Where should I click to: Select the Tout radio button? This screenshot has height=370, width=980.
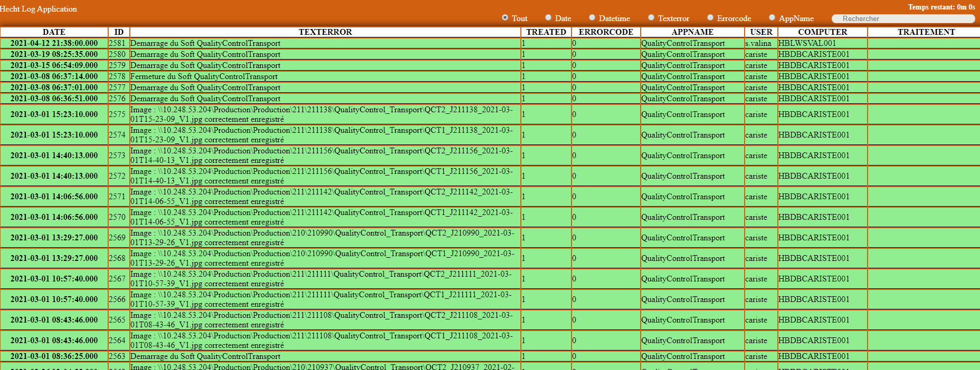tap(505, 18)
